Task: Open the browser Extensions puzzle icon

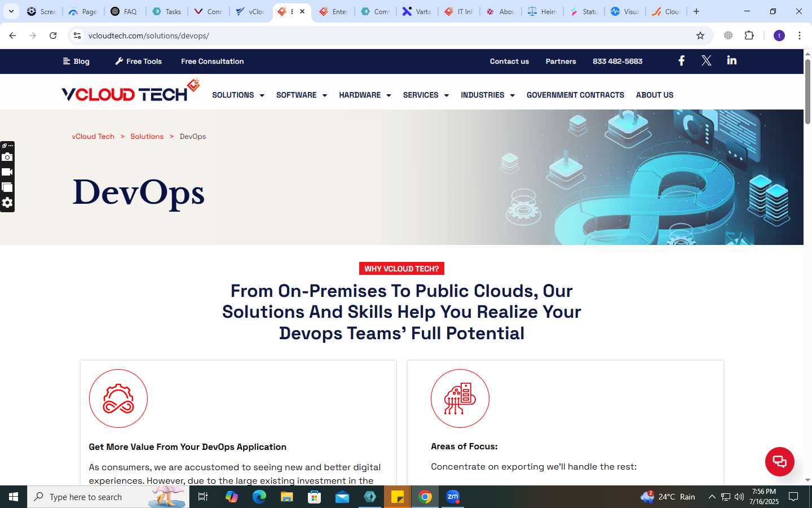Action: pyautogui.click(x=749, y=36)
